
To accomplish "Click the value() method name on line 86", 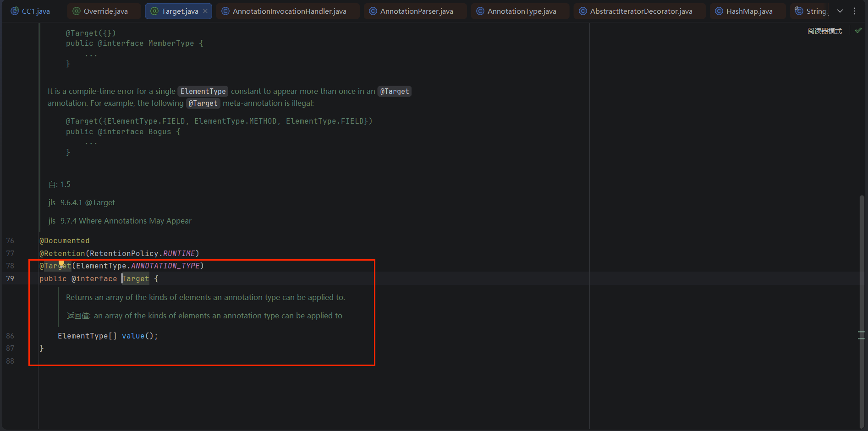I will pos(133,336).
